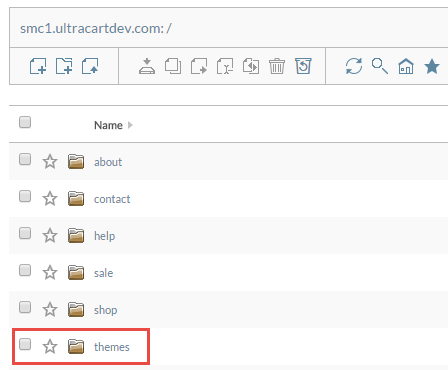The height and width of the screenshot is (370, 448).
Task: Click the download icon in toolbar
Action: (147, 66)
